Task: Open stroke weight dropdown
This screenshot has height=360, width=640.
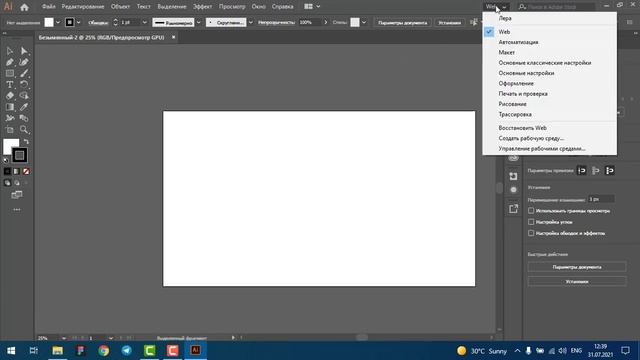Action: (x=144, y=22)
